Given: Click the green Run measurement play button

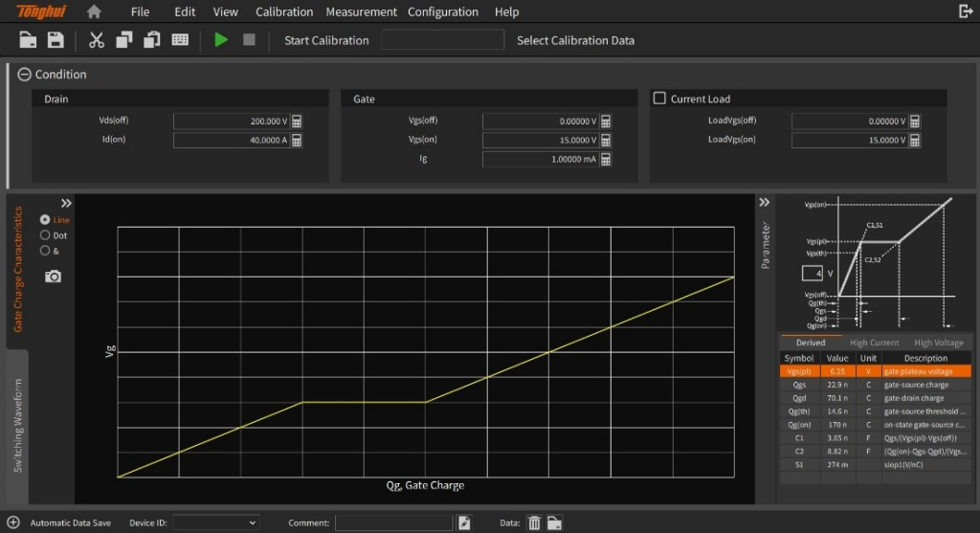Looking at the screenshot, I should tap(221, 40).
